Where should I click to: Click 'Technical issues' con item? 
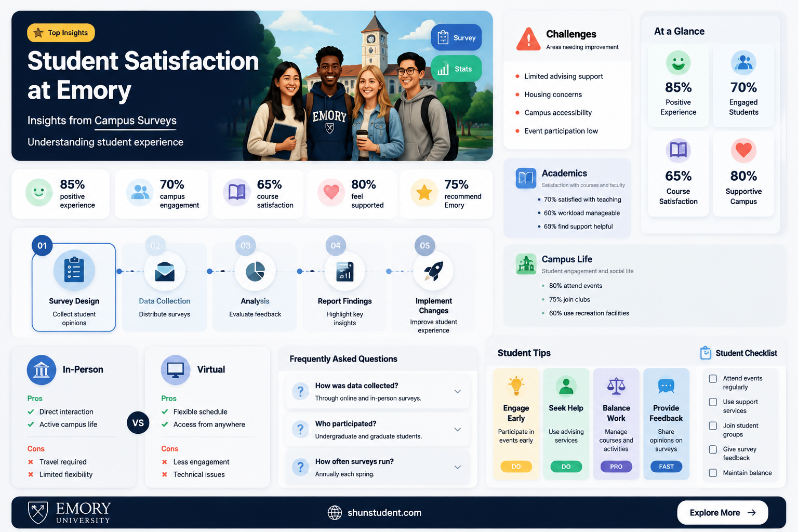coord(199,474)
